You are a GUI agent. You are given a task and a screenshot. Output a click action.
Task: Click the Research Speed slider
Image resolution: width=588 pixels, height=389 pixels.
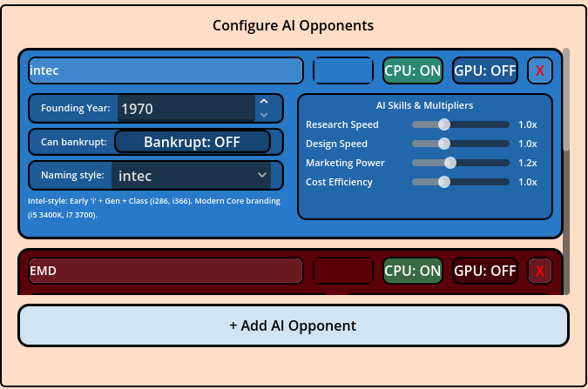461,124
